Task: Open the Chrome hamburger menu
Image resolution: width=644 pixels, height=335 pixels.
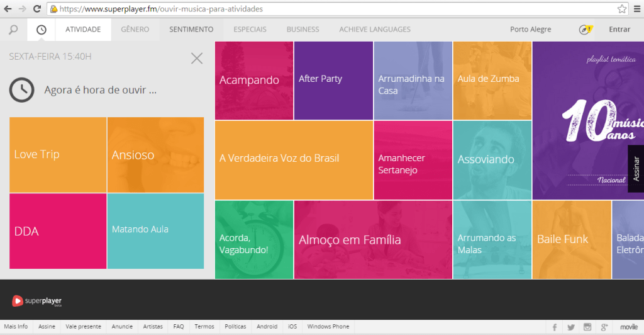Action: tap(636, 9)
